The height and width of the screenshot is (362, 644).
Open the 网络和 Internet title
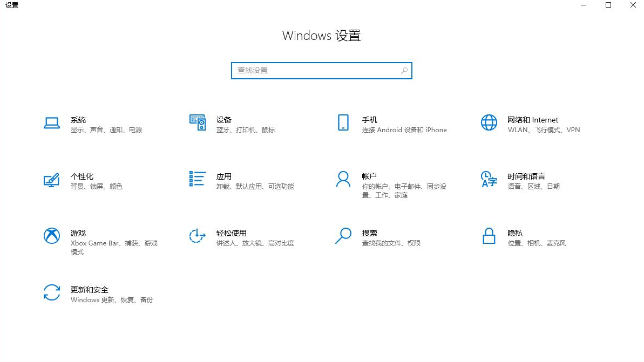(x=533, y=120)
